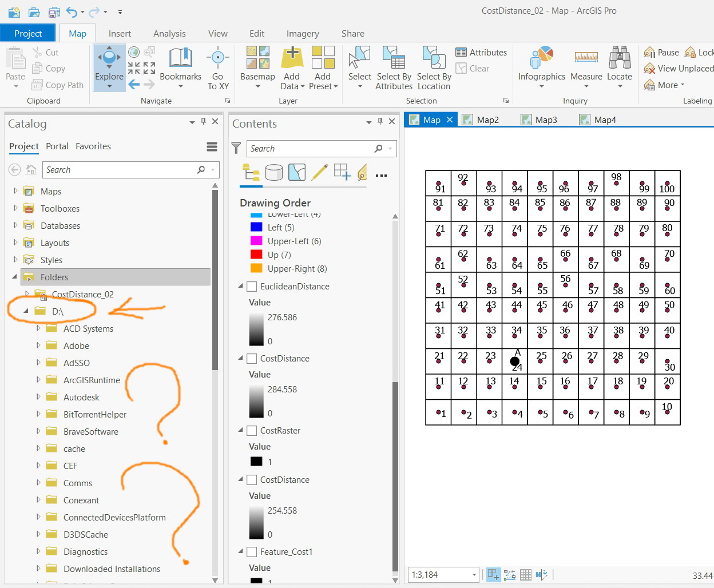Switch to List By Data Source view
Screen dimensions: 714x588
click(x=273, y=172)
